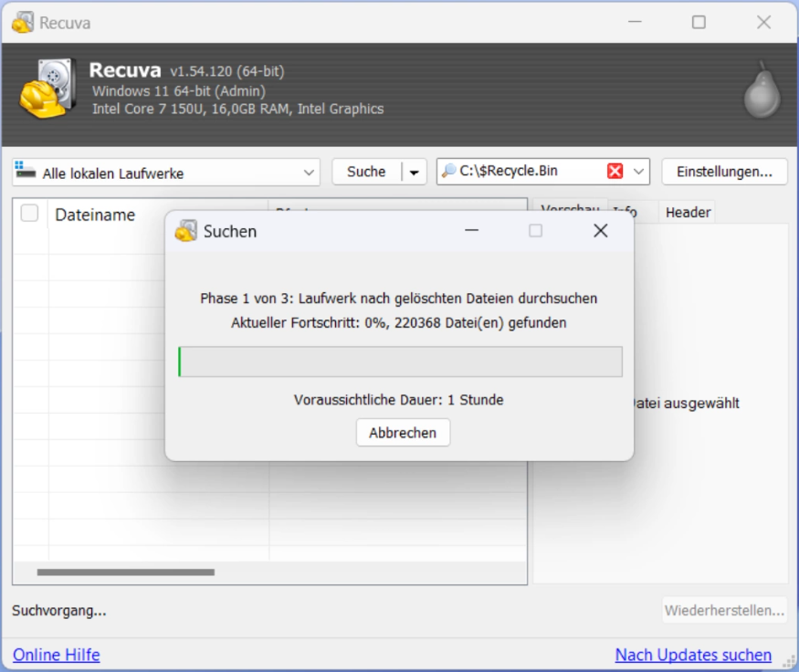Image resolution: width=799 pixels, height=672 pixels.
Task: Click the Recuva icon in the Suchen dialog title
Action: pos(185,231)
